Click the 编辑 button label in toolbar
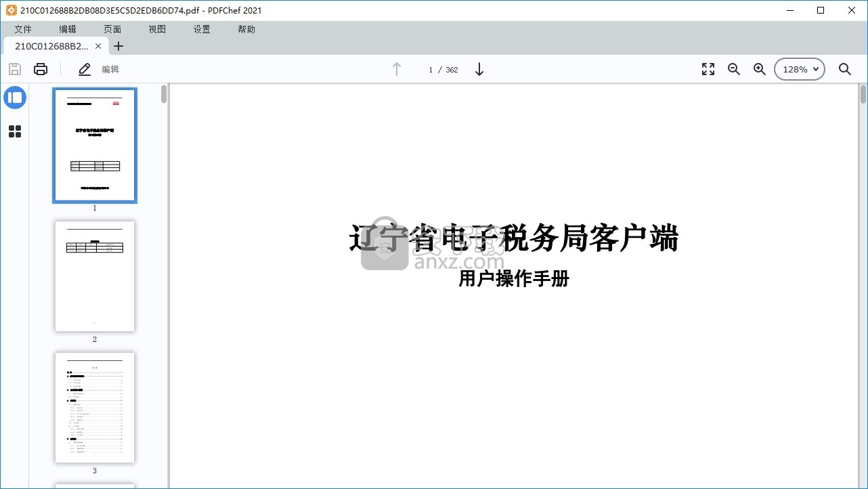 [110, 69]
